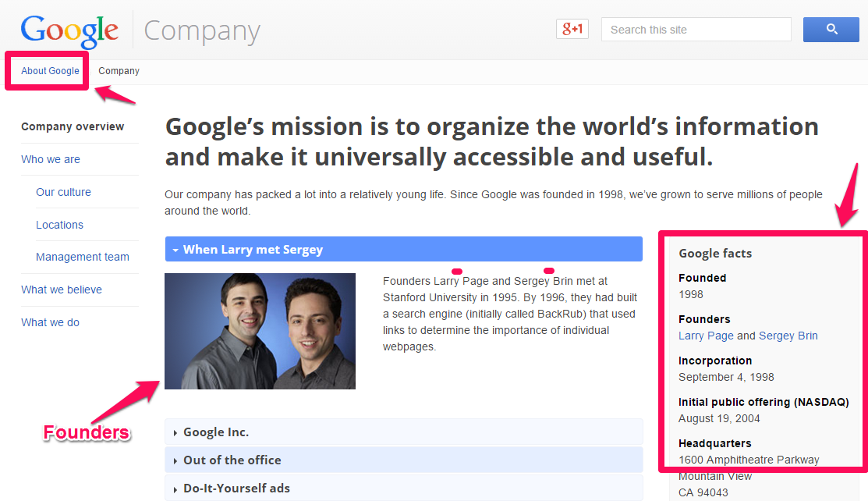The width and height of the screenshot is (868, 501).
Task: Open the Larry Page link in Google facts
Action: [706, 336]
